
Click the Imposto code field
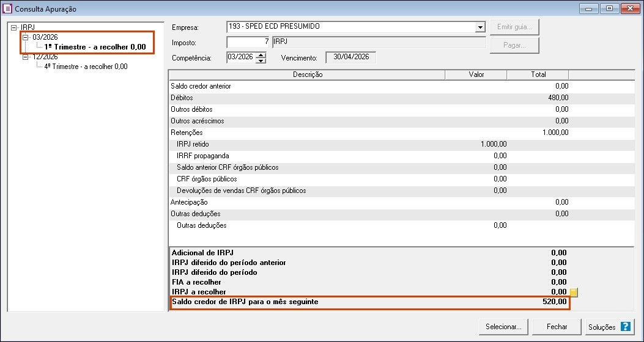click(x=248, y=42)
